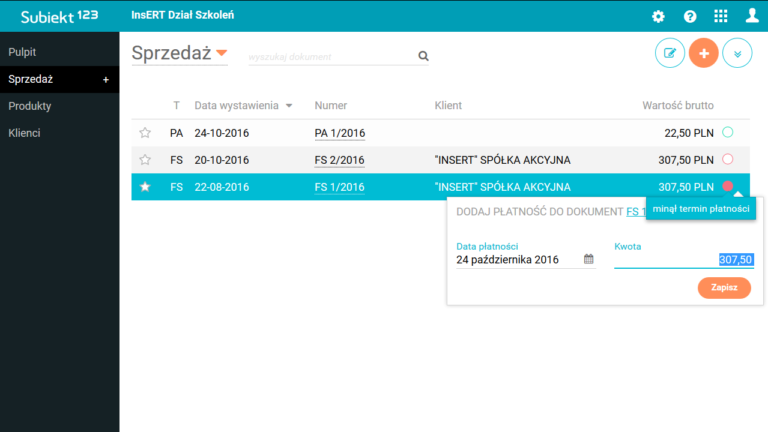Viewport: 768px width, 432px height.
Task: Open the user account icon
Action: [752, 16]
